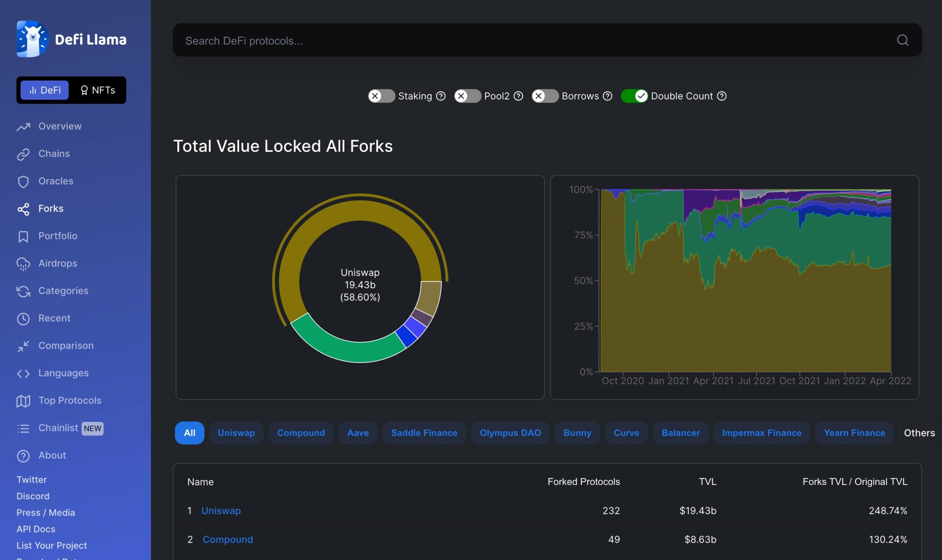Select the Impermax Finance filter tab

pos(762,433)
